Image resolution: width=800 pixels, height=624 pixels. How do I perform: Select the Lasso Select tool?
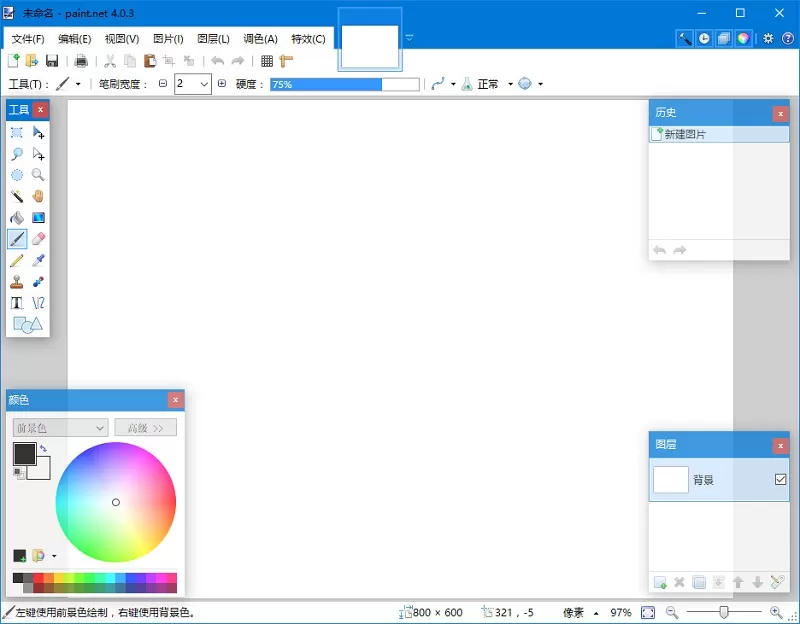tap(17, 154)
